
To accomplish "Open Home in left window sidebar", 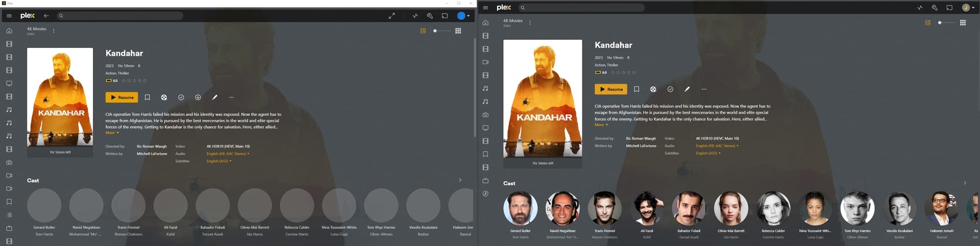I will [9, 31].
